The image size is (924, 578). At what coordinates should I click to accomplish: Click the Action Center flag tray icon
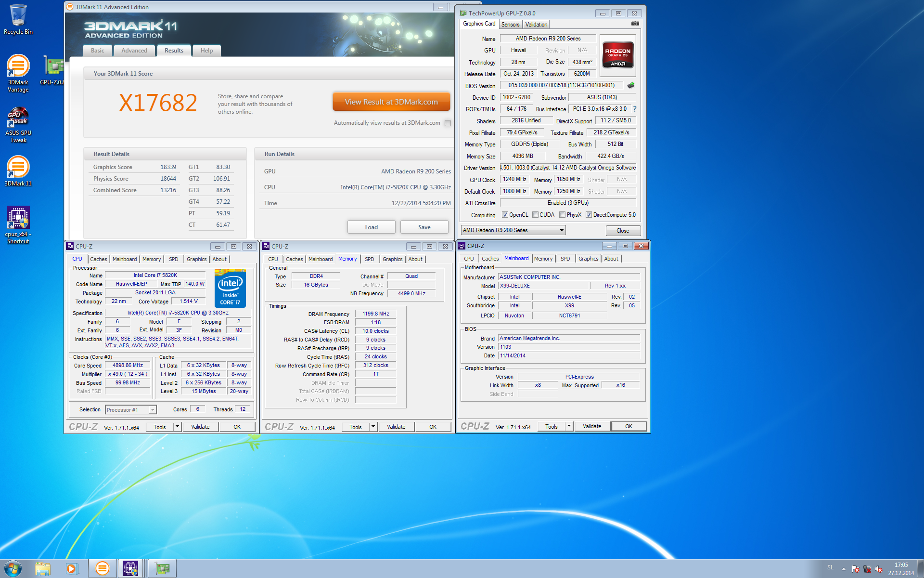coord(856,569)
